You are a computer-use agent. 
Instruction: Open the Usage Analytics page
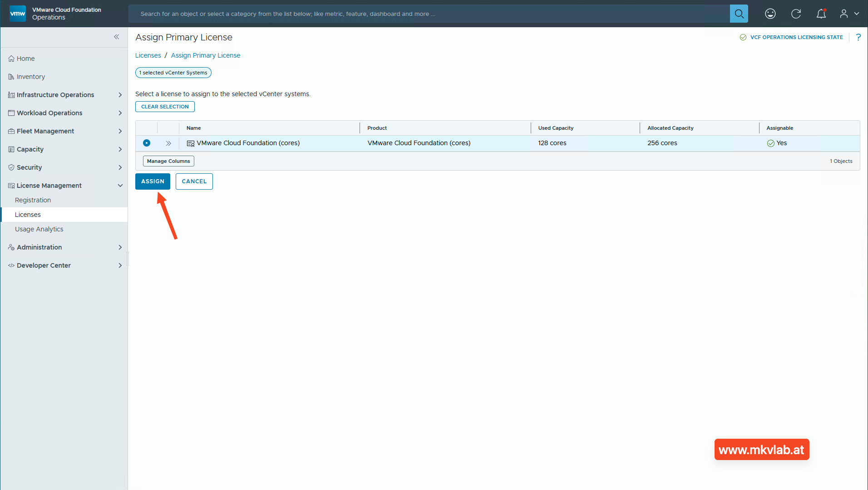(39, 229)
